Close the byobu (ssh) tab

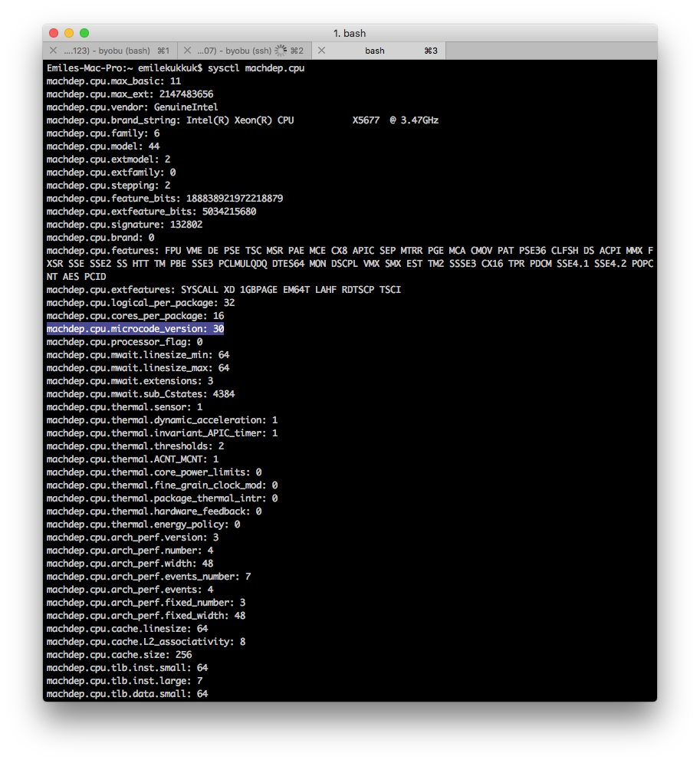point(187,51)
